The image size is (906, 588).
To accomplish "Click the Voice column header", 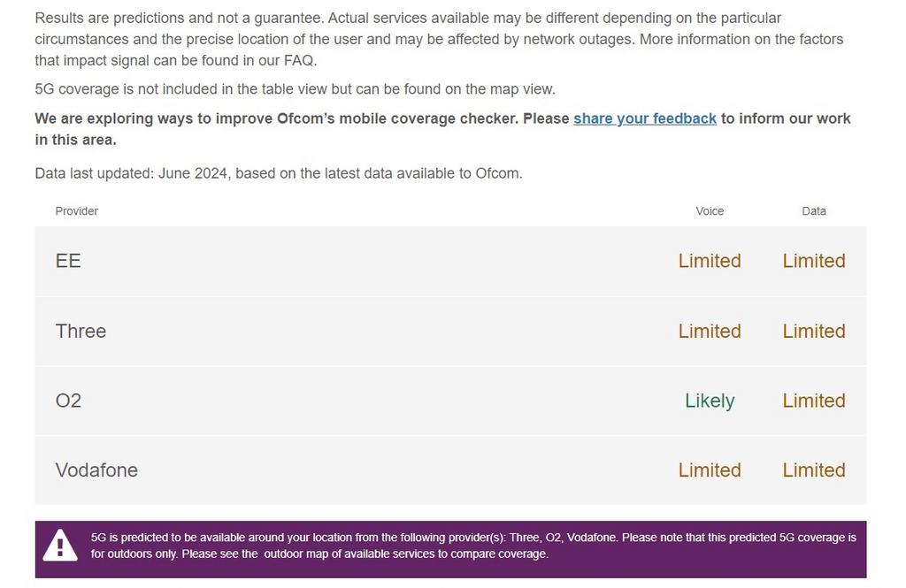I will coord(710,211).
